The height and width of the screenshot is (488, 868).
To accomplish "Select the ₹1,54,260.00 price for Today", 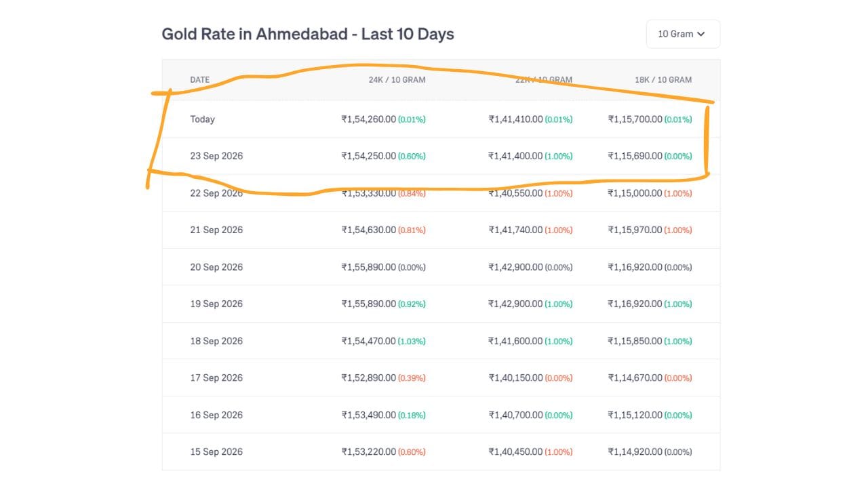I will click(x=368, y=119).
